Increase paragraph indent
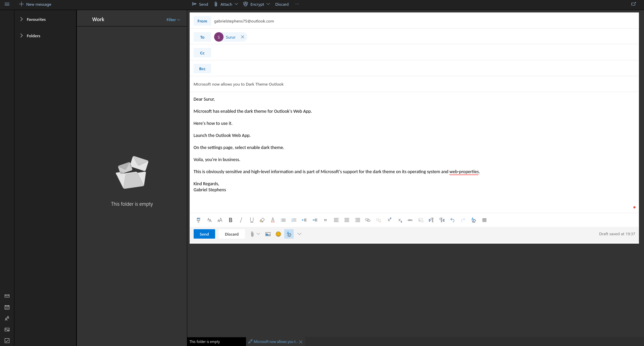The width and height of the screenshot is (644, 346). click(x=315, y=220)
